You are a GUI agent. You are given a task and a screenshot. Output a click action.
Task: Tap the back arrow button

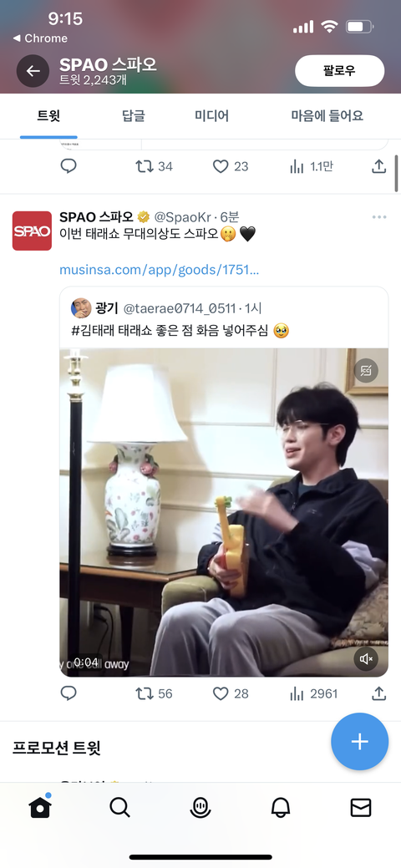33,71
